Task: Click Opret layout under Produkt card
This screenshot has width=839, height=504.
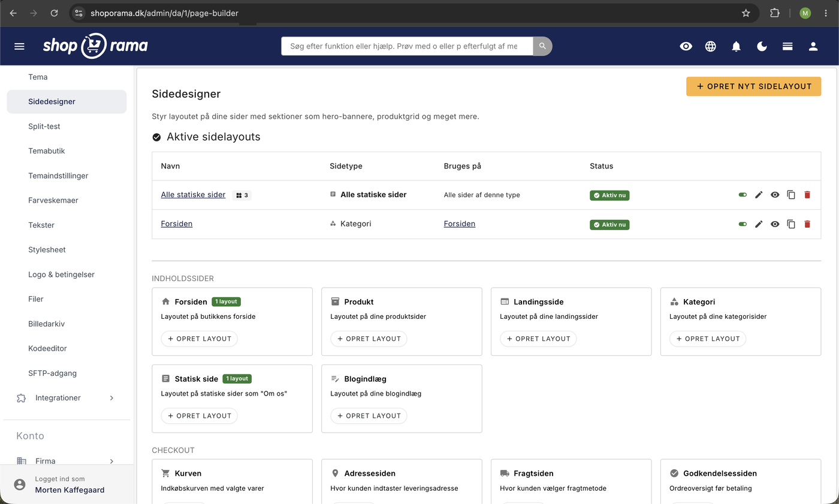Action: click(x=369, y=339)
